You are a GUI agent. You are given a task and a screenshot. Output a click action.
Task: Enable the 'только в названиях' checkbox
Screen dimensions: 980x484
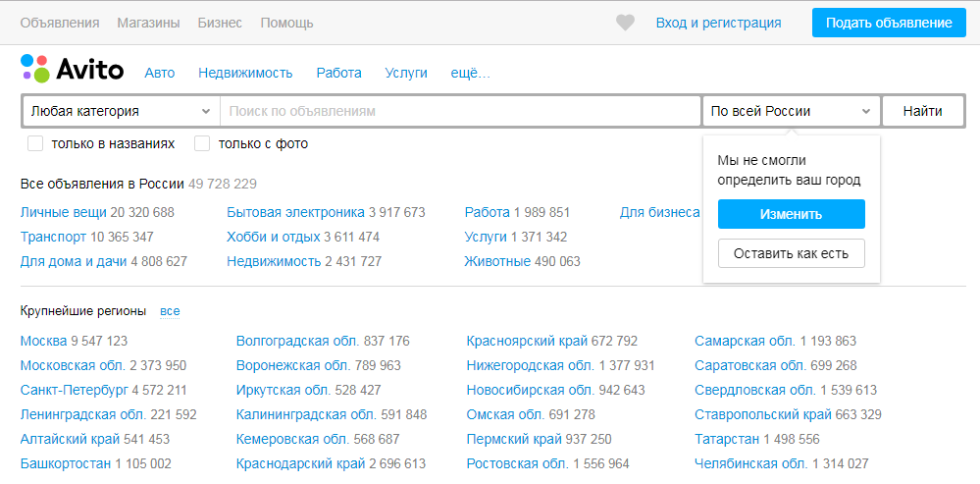35,143
